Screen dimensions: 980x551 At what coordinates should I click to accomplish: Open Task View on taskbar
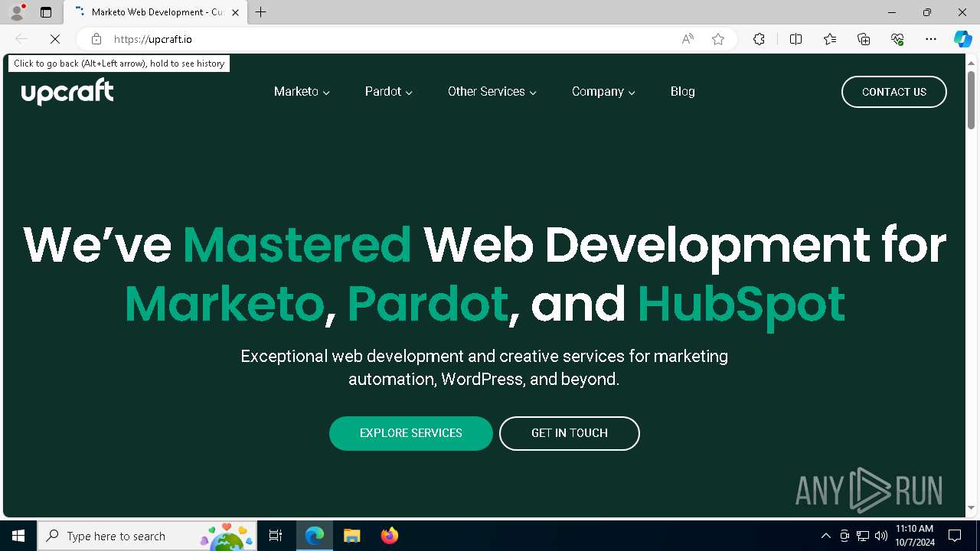point(276,536)
